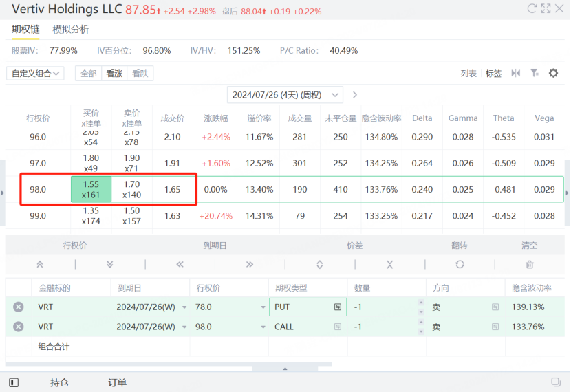The image size is (571, 392).
Task: Click the refresh icon in title bar
Action: (x=532, y=9)
